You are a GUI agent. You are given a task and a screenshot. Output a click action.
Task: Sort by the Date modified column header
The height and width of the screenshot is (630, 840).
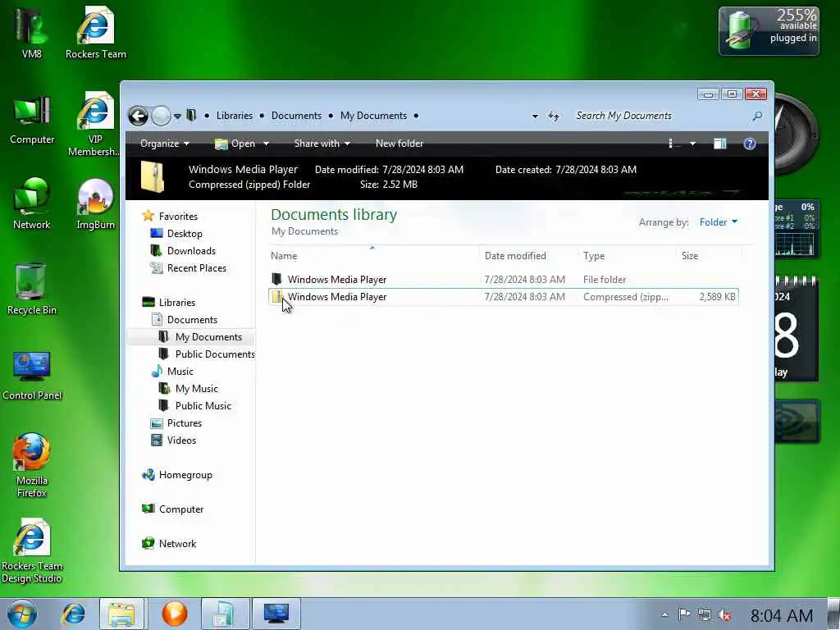(x=515, y=256)
